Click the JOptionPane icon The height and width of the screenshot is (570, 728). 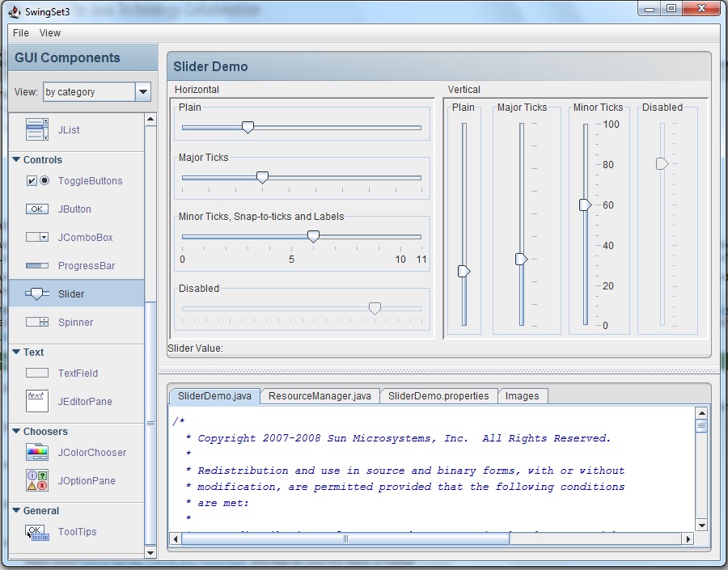[x=36, y=480]
